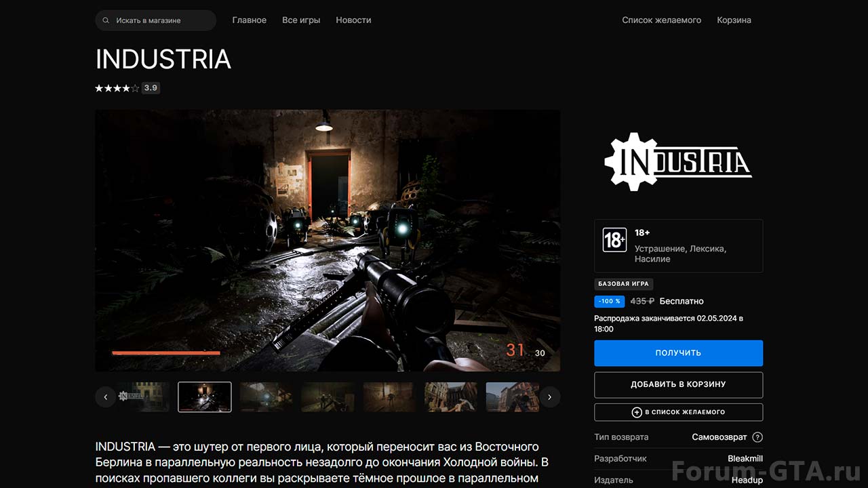Open Список желаемого in header
868x488 pixels.
(x=662, y=20)
